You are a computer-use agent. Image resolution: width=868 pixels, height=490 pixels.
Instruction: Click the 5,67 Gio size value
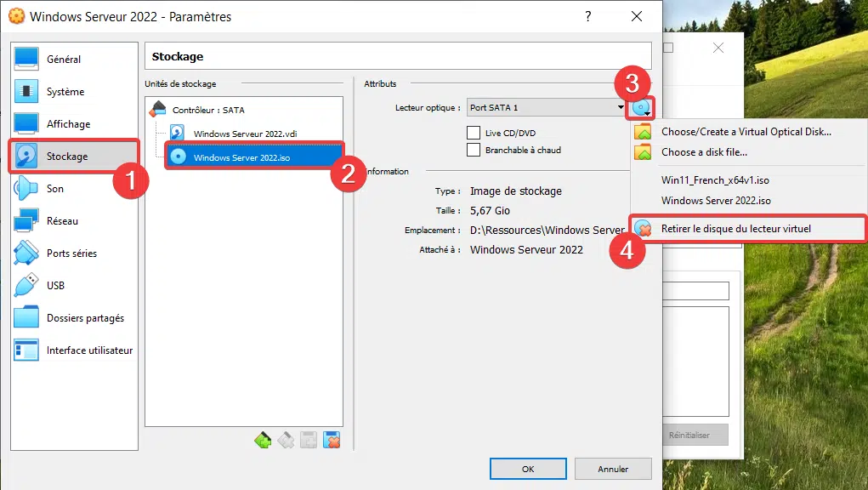[x=490, y=210]
